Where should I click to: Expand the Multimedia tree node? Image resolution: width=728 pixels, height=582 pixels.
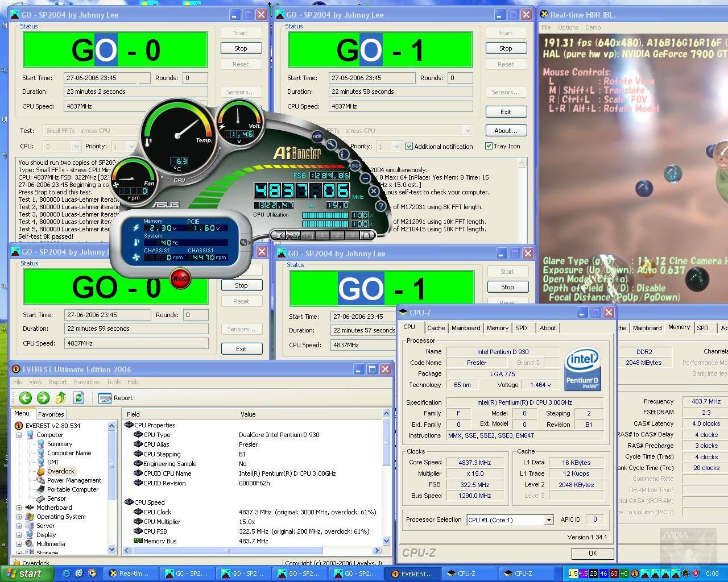(19, 544)
